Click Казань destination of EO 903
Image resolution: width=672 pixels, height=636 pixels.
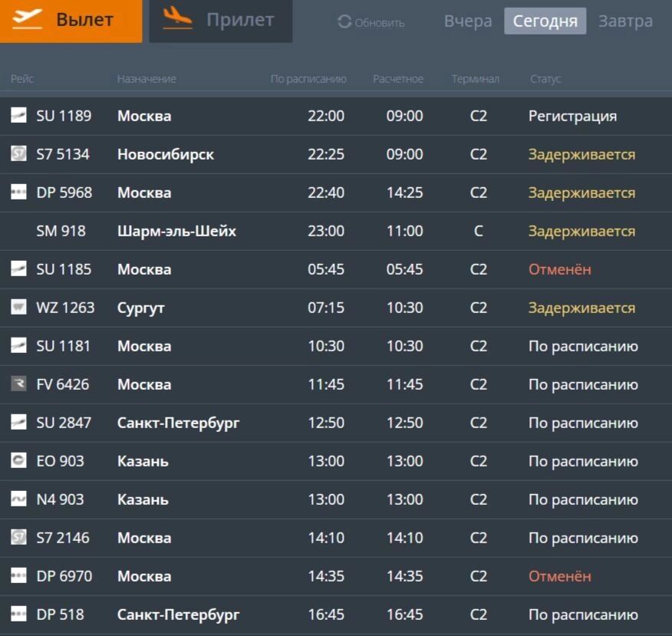point(143,461)
